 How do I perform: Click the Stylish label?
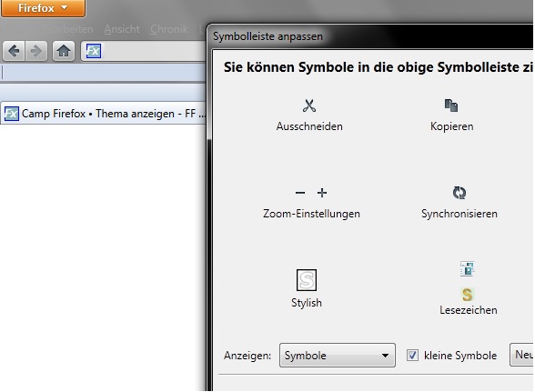[307, 303]
